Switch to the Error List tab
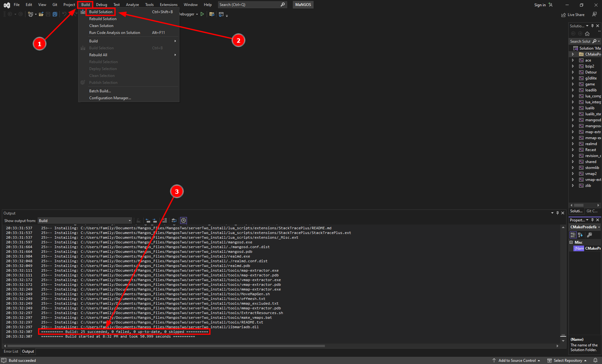The image size is (602, 364). point(11,351)
